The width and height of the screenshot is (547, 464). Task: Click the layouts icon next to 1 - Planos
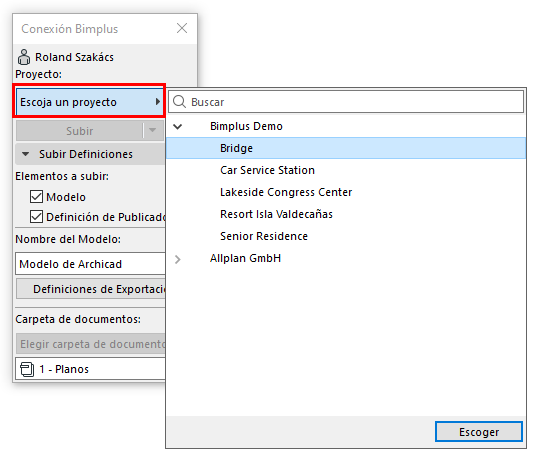[x=27, y=369]
